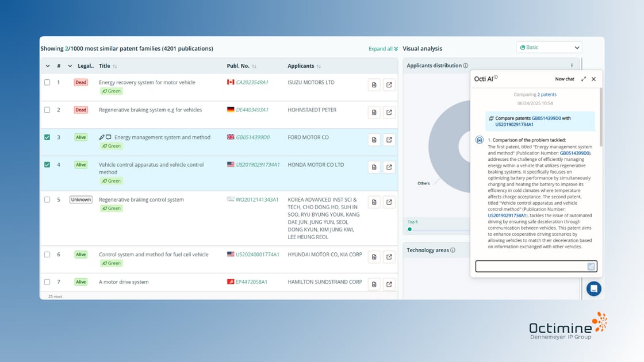The width and height of the screenshot is (644, 362).
Task: Start a New chat in Octi AI
Action: 564,79
